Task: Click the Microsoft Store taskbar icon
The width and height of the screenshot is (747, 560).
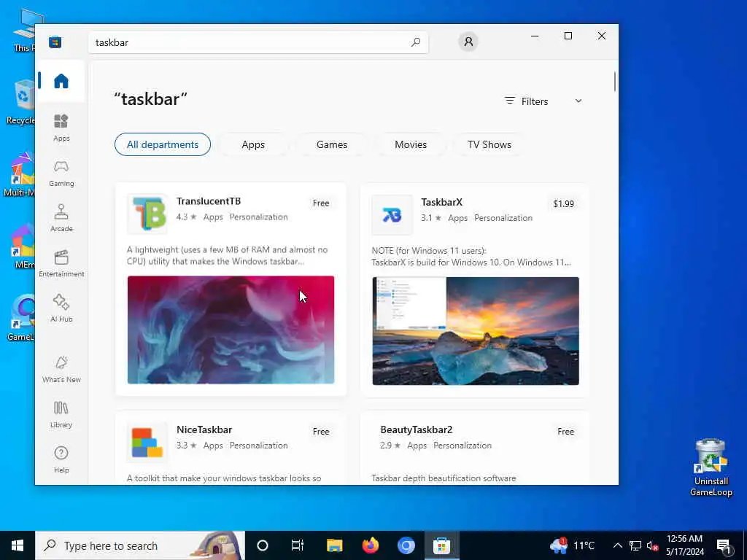Action: 441,545
